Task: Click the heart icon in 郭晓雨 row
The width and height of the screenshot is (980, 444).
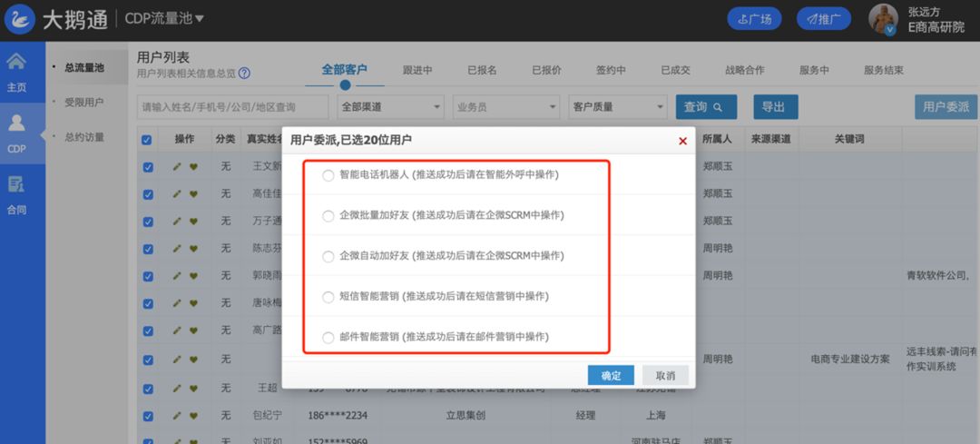Action: pos(193,276)
